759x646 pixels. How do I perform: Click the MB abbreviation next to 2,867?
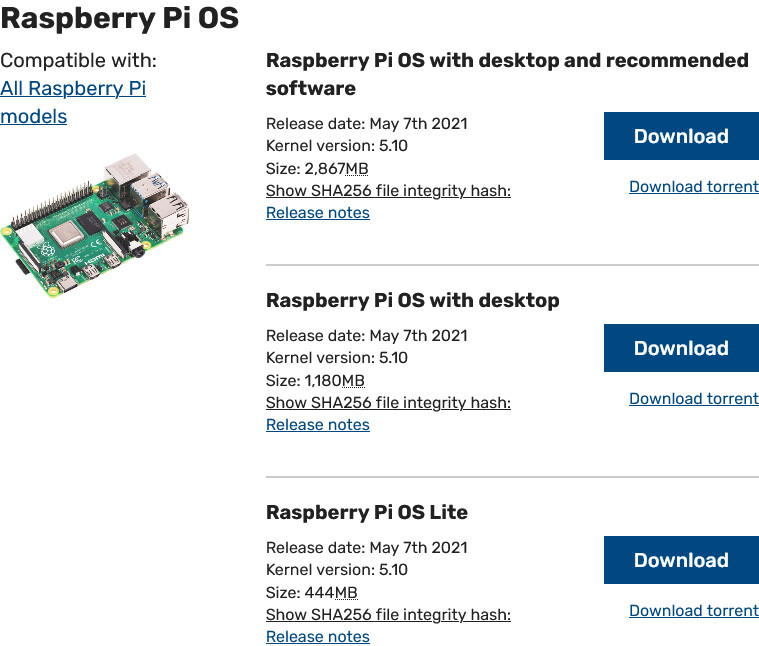coord(356,169)
